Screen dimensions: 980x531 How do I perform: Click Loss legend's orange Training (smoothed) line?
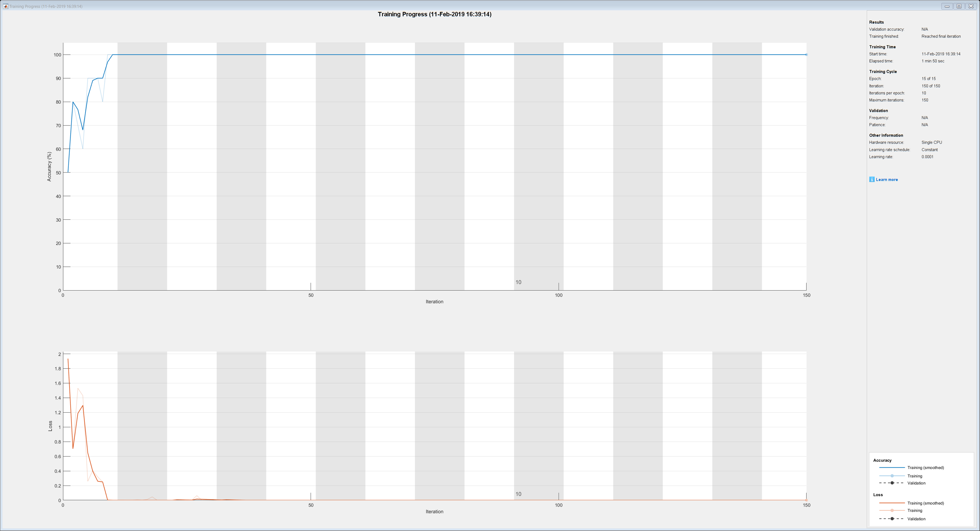tap(891, 503)
